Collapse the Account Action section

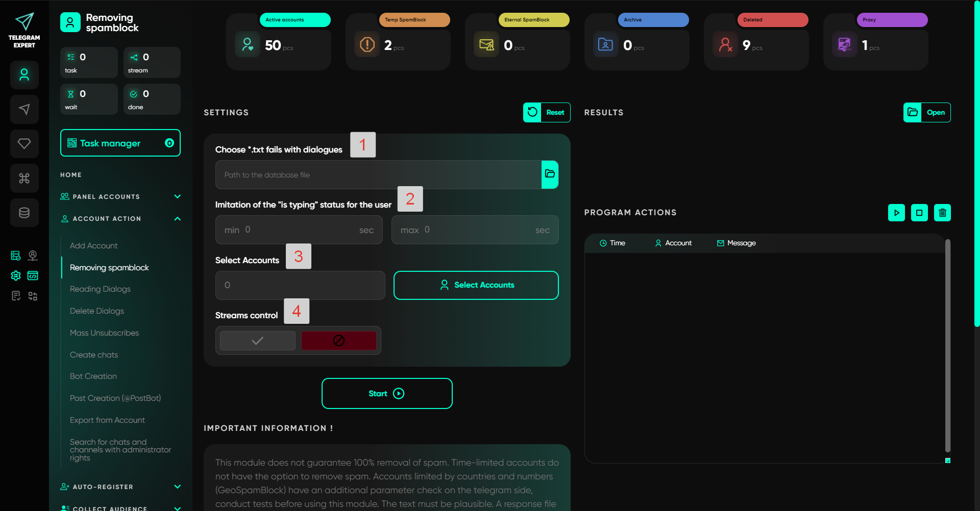(x=177, y=218)
